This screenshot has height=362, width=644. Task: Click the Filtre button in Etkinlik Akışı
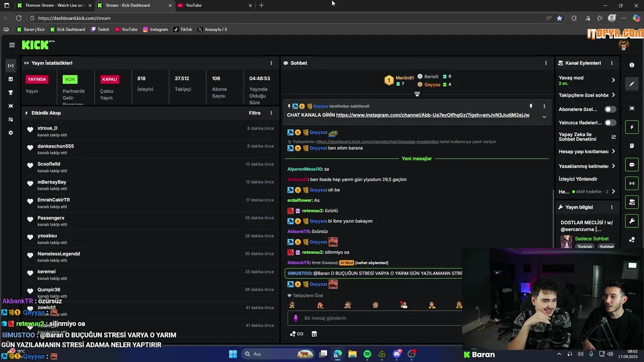click(x=255, y=113)
